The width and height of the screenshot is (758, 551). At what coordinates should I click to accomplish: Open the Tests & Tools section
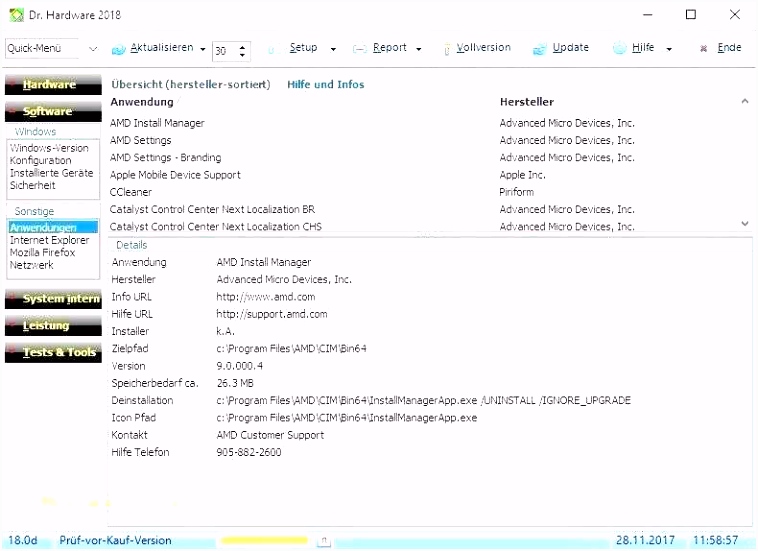(53, 352)
